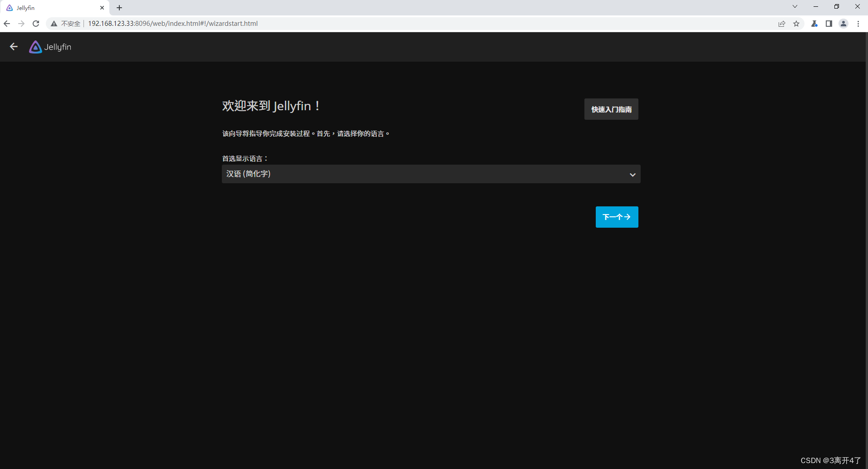Select the Jellyfin browser tab
Image resolution: width=868 pixels, height=469 pixels.
50,7
